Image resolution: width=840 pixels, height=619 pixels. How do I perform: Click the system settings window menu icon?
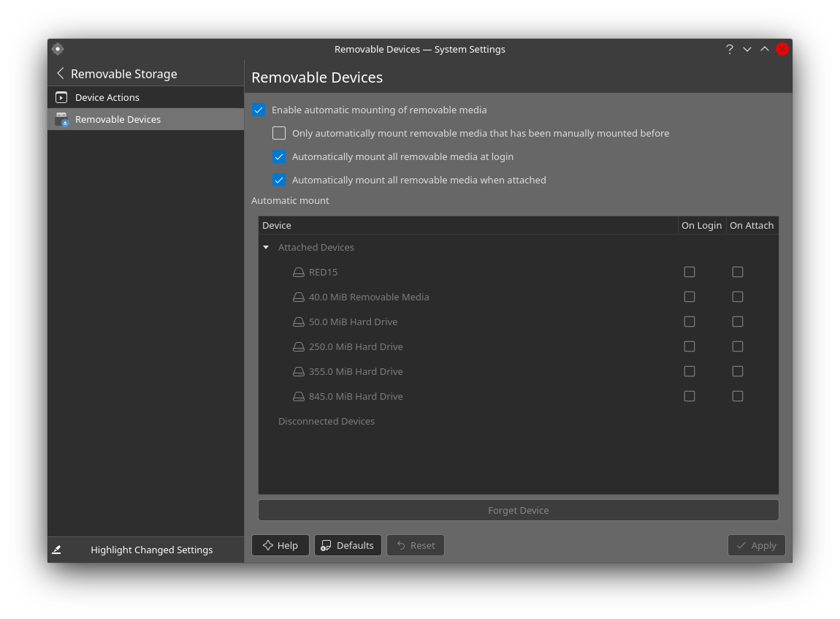click(x=58, y=49)
